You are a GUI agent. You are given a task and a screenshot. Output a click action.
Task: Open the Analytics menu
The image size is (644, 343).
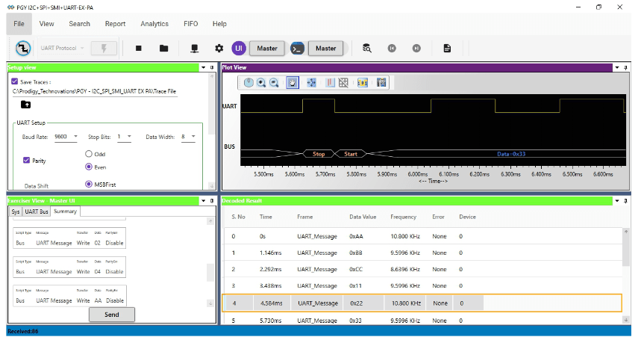click(154, 24)
